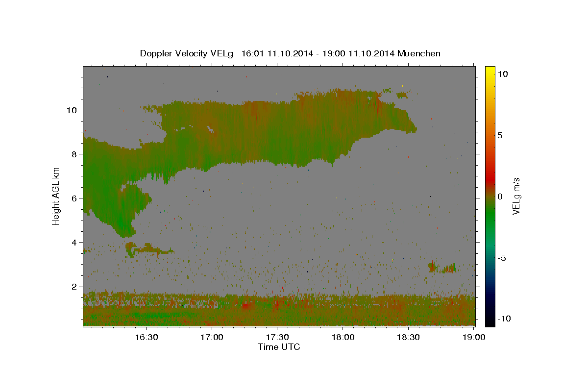588x392 pixels.
Task: Click the 17:30 time tick label
Action: coord(277,337)
